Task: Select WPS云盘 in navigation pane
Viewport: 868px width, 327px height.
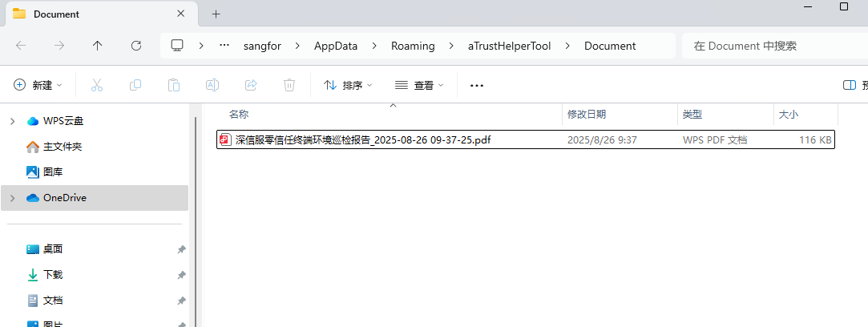Action: click(x=63, y=121)
